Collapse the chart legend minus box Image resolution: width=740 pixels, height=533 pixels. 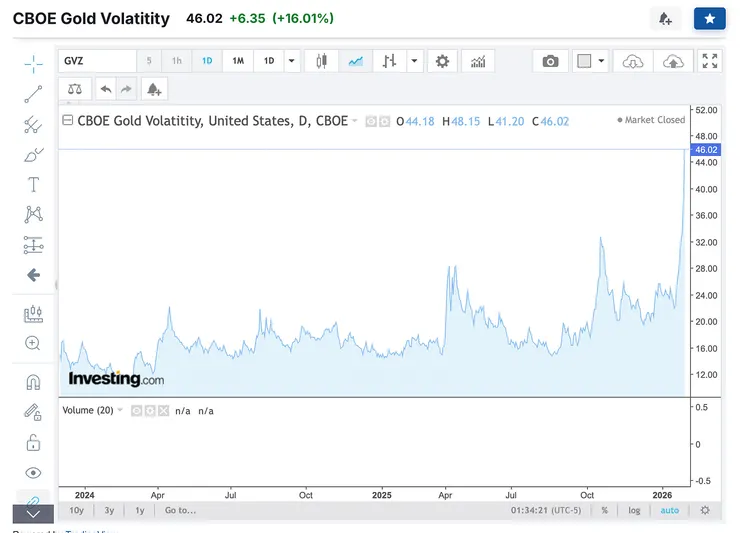(x=67, y=120)
